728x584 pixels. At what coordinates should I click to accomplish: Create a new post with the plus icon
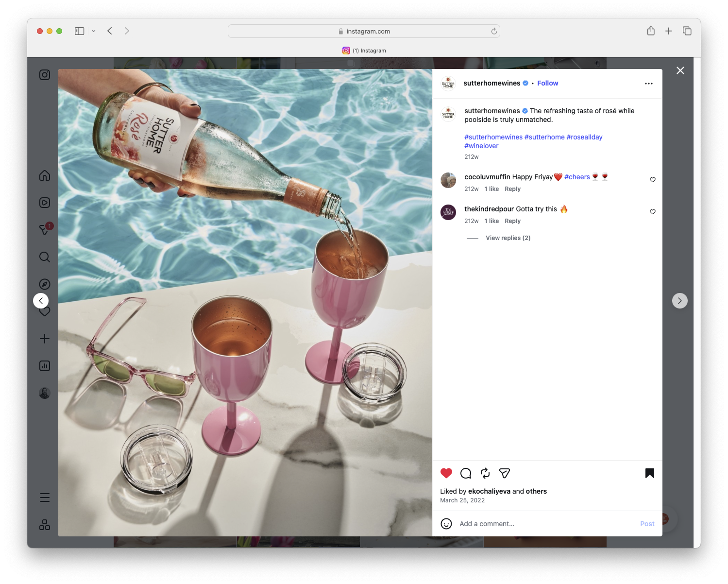pyautogui.click(x=44, y=339)
